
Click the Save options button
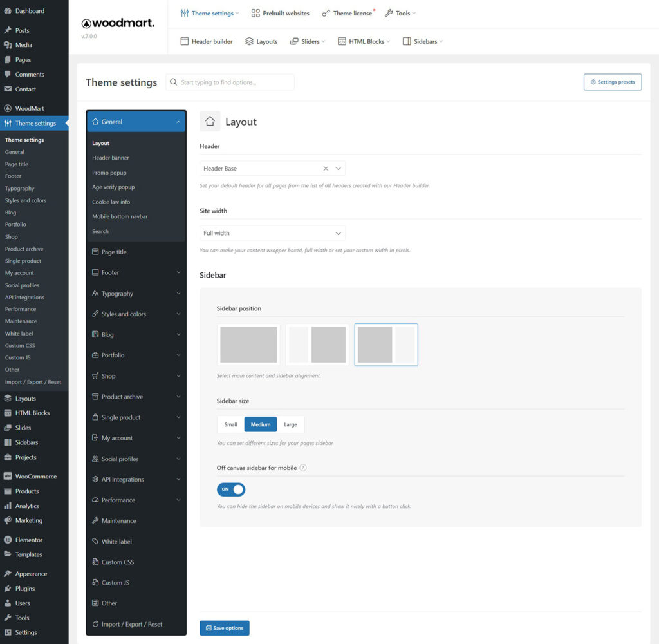pos(225,628)
